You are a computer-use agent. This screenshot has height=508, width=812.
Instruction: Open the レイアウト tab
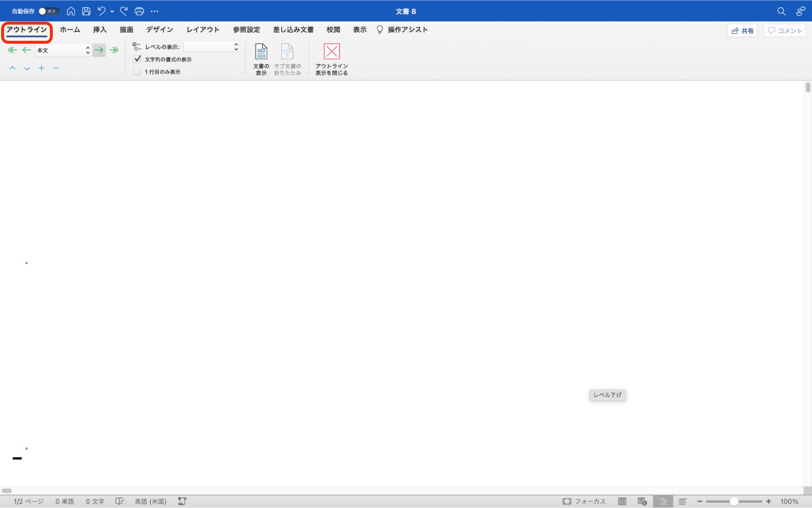(x=203, y=30)
